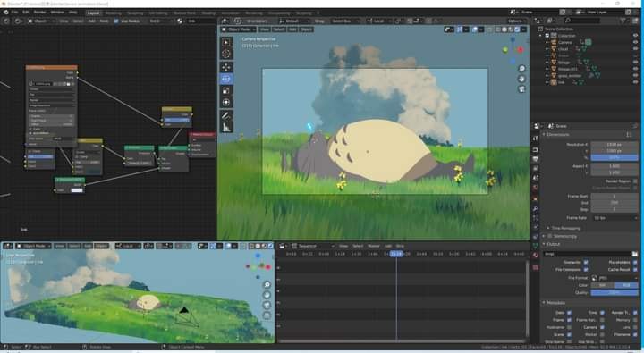The image size is (644, 353).
Task: Open the Object properties tab icon
Action: [535, 199]
